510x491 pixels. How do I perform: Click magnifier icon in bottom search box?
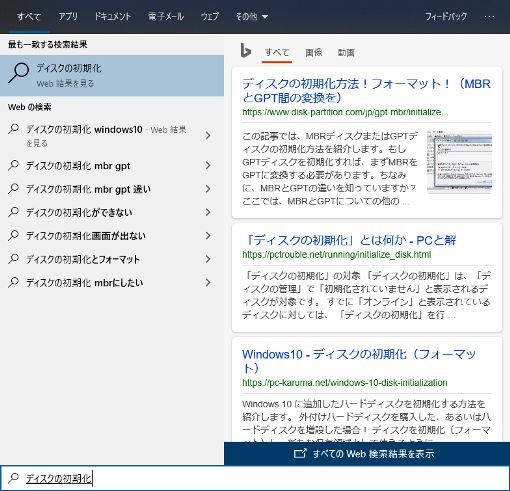pos(13,478)
